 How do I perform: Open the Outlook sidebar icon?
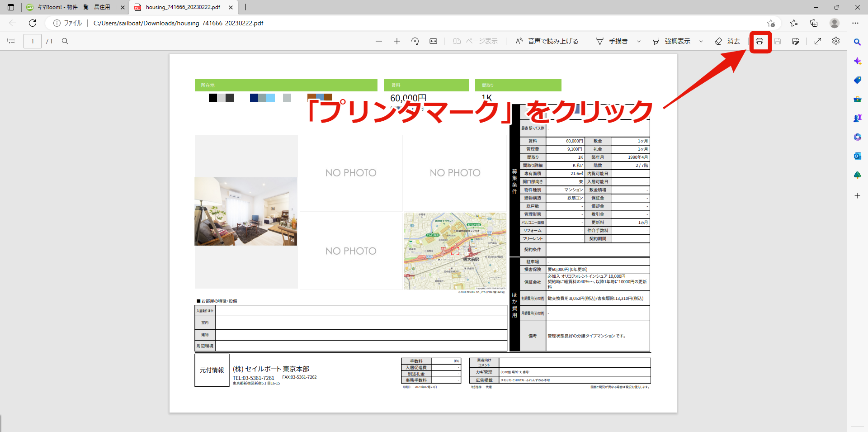point(857,156)
